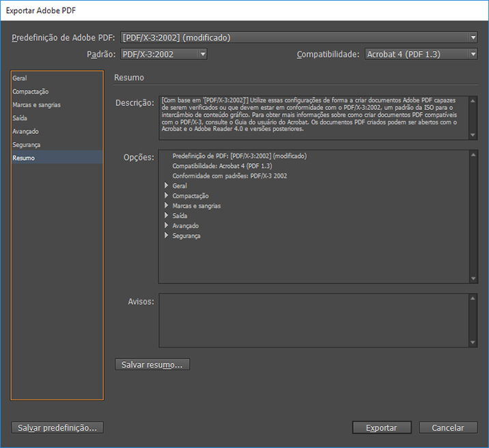
Task: Open the Segurança section in sidebar
Action: point(27,145)
